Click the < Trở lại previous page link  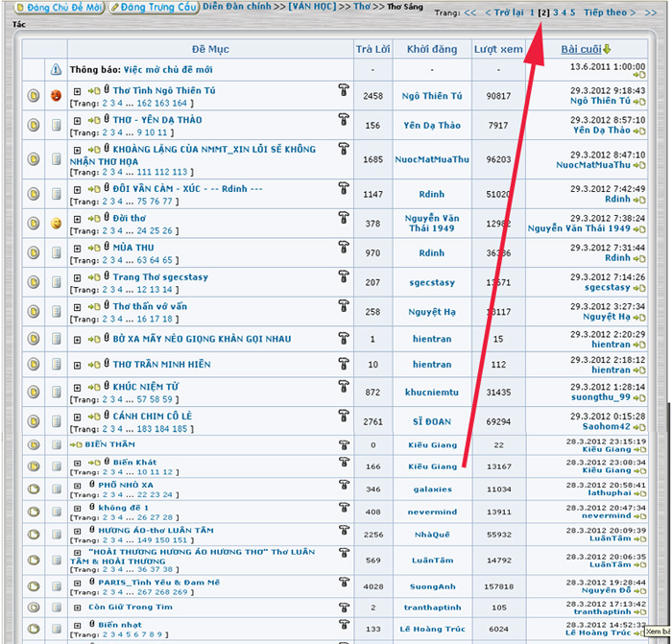pyautogui.click(x=504, y=12)
